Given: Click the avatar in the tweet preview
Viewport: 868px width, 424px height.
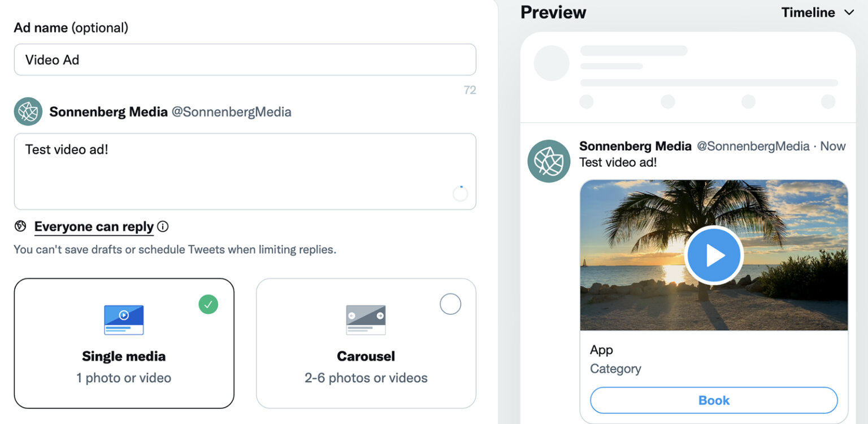Looking at the screenshot, I should coord(549,161).
